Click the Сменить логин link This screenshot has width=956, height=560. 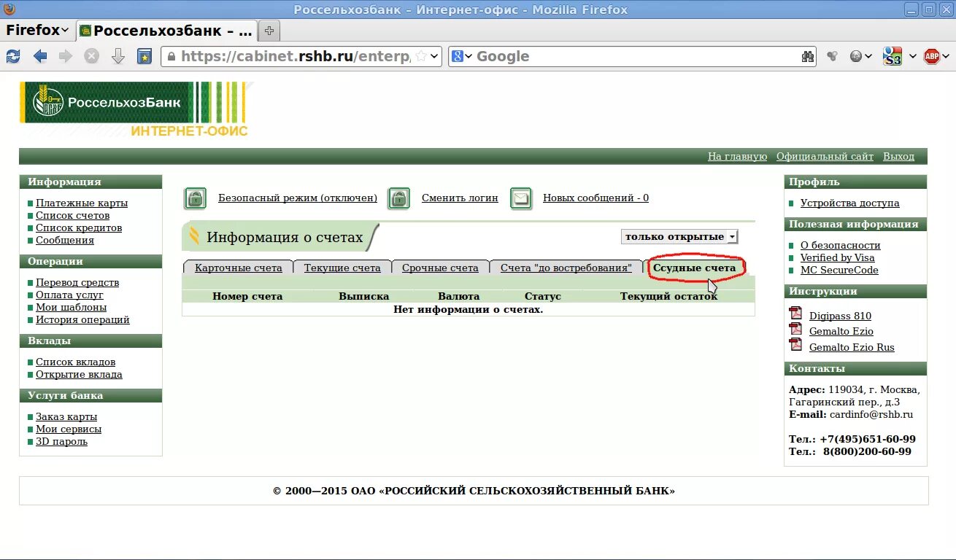tap(460, 198)
